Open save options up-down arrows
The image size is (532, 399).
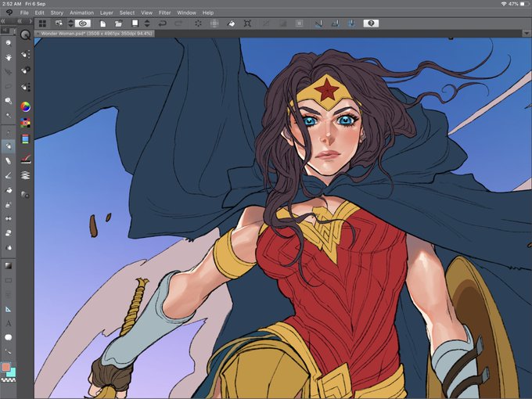[x=147, y=23]
